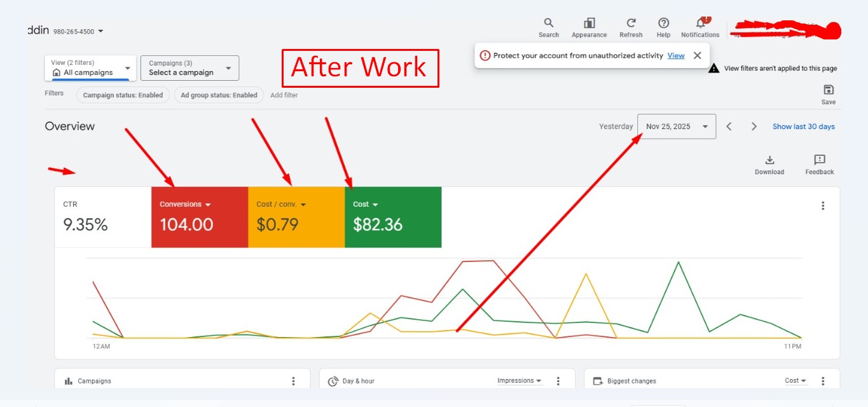Open the Cost / conv. metric dropdown
Screen dimensions: 868x407
[303, 205]
